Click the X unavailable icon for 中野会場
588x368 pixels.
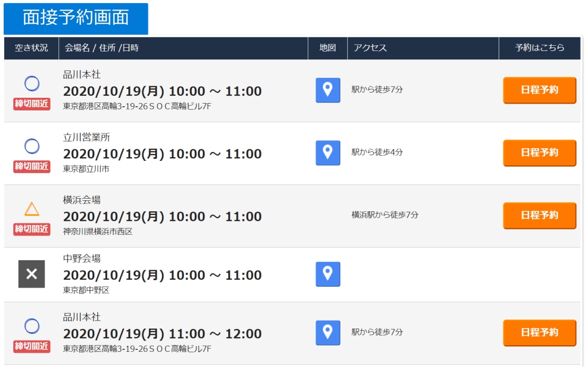coord(32,274)
